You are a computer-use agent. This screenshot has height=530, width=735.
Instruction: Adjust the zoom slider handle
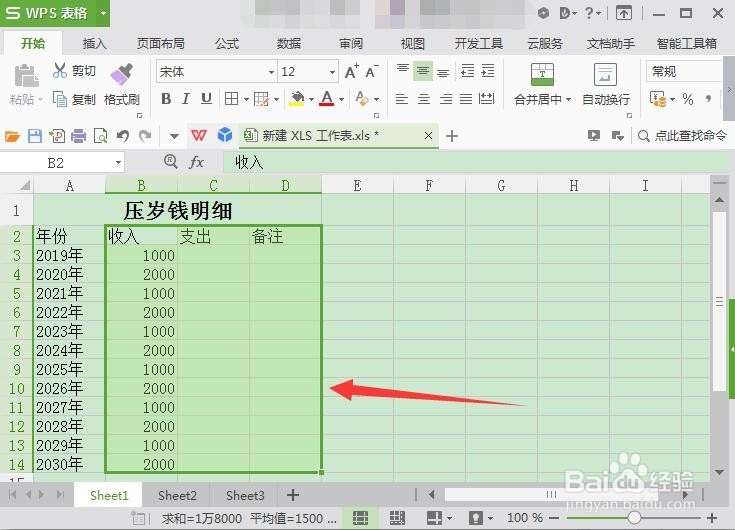[x=634, y=518]
